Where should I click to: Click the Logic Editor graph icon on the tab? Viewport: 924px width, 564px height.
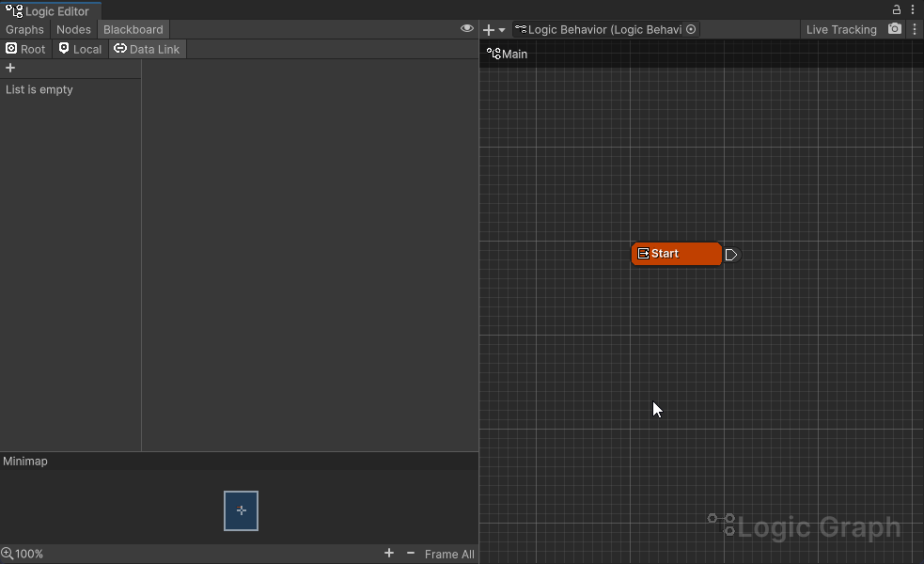14,10
